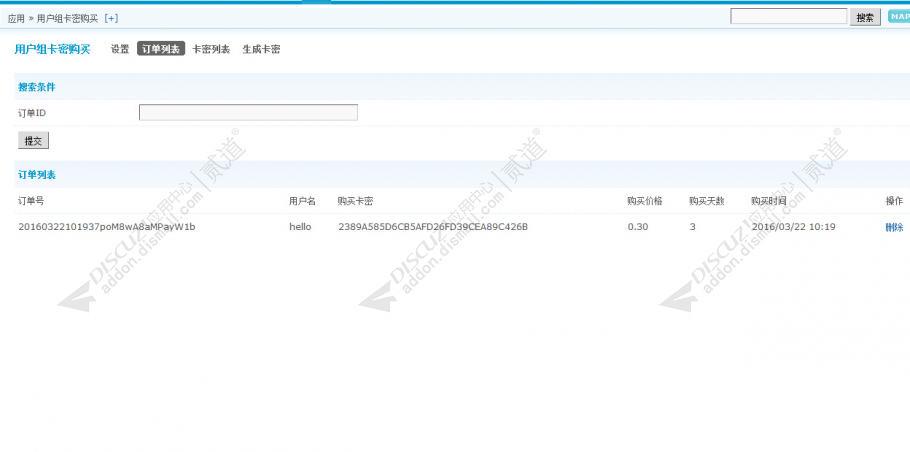This screenshot has width=910, height=452.
Task: Select the 订单列表 tab
Action: pyautogui.click(x=161, y=49)
